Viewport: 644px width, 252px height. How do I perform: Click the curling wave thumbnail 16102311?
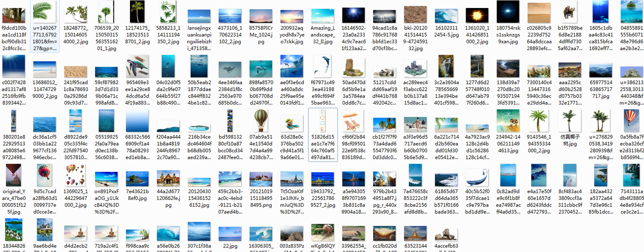[x=446, y=16]
